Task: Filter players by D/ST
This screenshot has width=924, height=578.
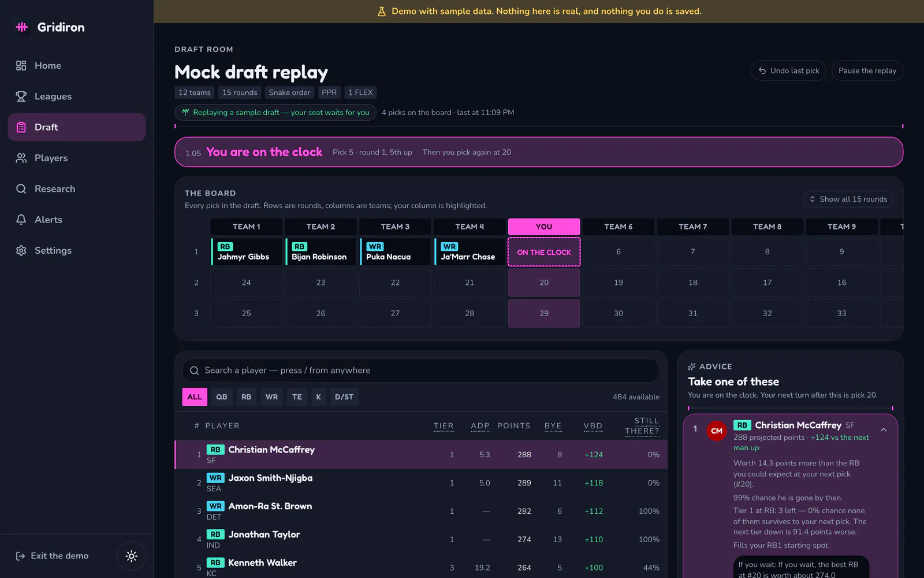Action: (x=344, y=397)
